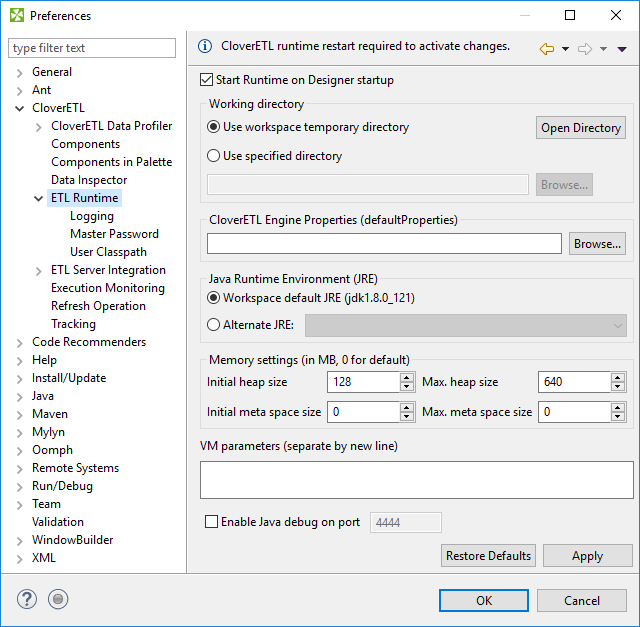Click the help question mark icon
640x627 pixels.
[27, 599]
